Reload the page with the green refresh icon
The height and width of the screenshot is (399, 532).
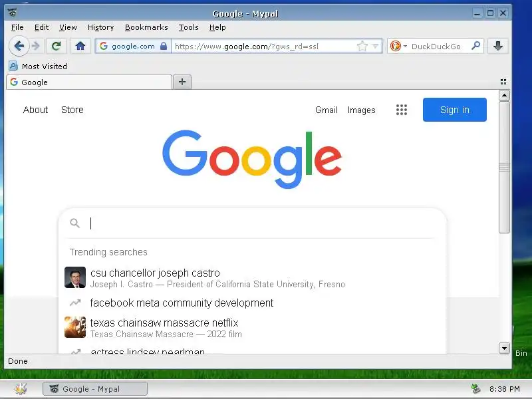pos(56,46)
